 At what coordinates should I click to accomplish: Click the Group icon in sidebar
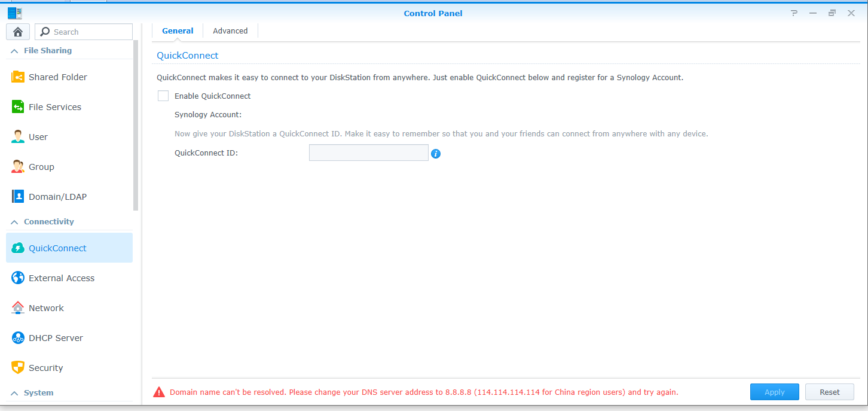point(18,167)
